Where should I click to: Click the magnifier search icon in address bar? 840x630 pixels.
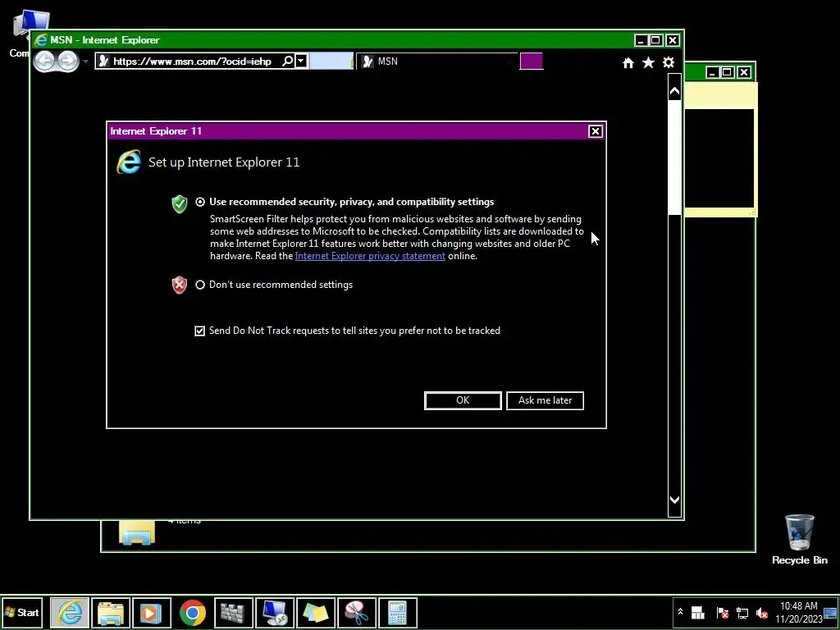(x=288, y=61)
